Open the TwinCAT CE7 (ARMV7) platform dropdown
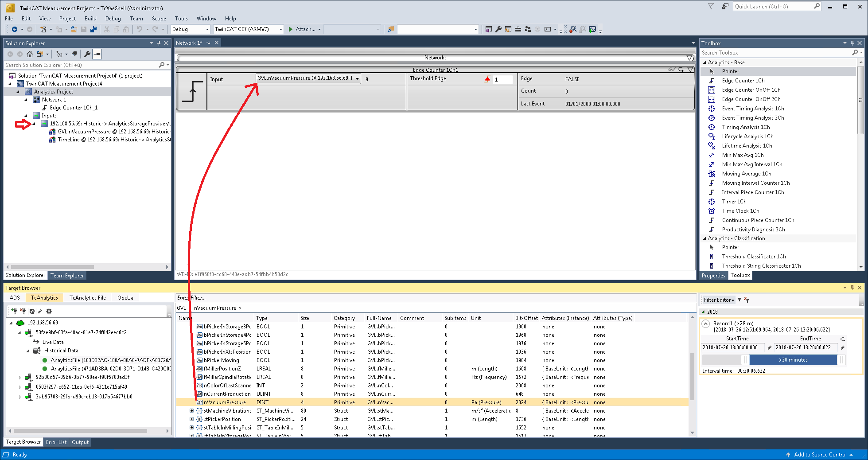 [x=280, y=29]
